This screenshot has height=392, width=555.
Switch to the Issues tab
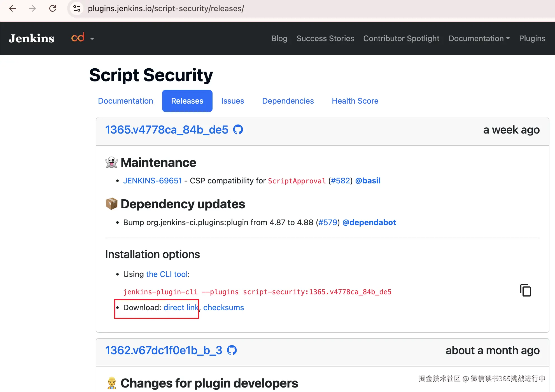click(x=232, y=101)
